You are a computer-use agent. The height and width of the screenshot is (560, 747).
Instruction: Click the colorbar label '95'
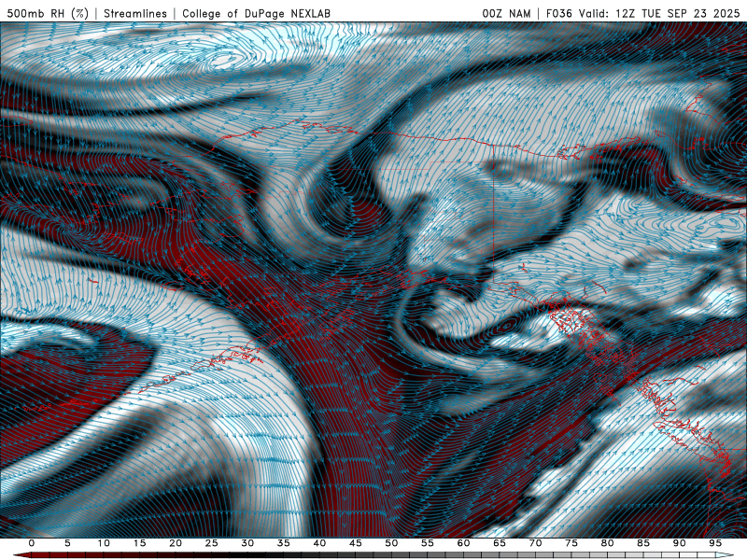pos(715,543)
